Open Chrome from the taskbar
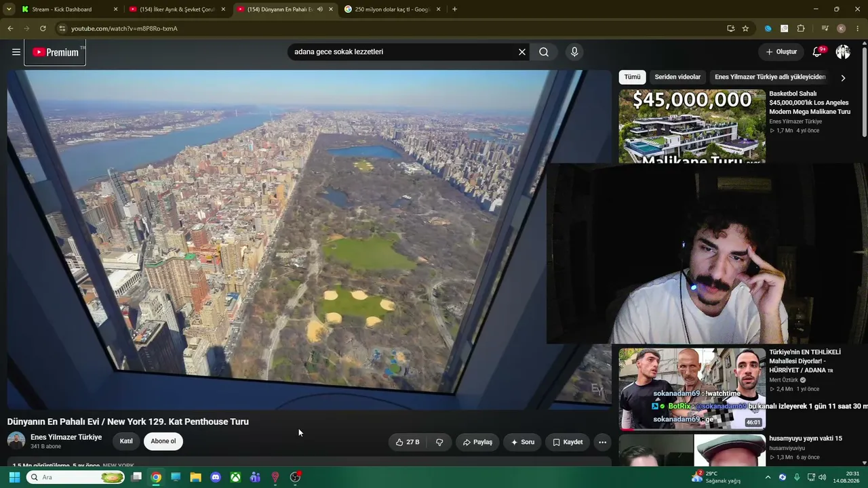This screenshot has height=488, width=868. pos(156,477)
